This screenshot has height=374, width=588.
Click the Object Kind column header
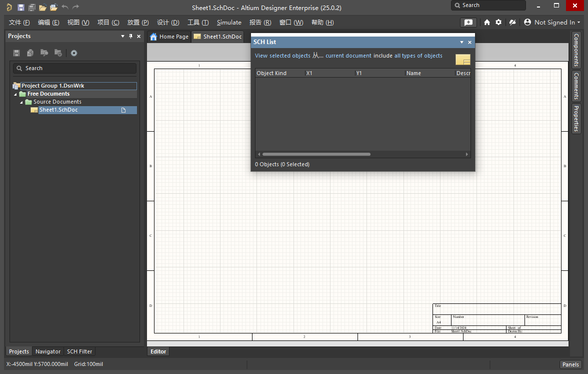[x=280, y=73]
